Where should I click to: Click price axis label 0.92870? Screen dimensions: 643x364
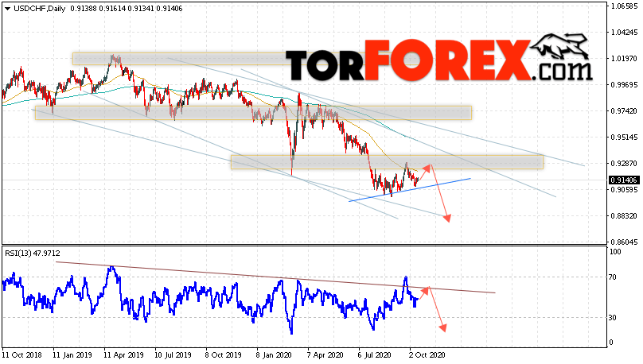click(x=624, y=164)
